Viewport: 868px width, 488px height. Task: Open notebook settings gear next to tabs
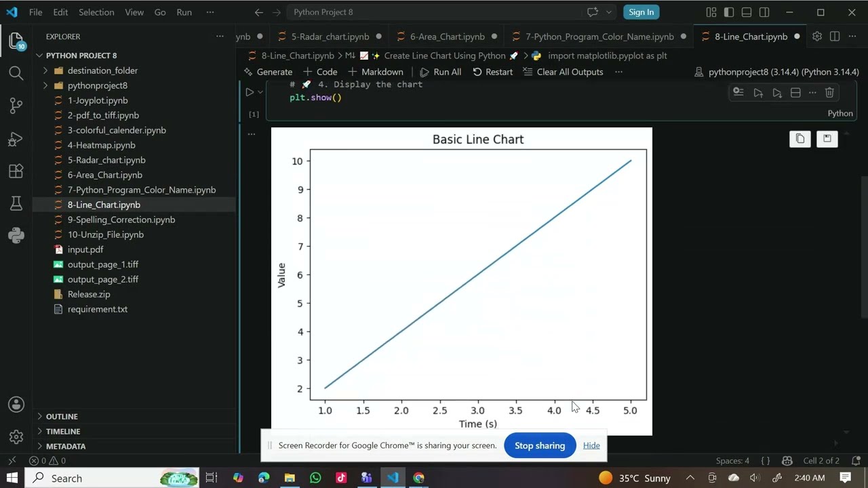817,37
